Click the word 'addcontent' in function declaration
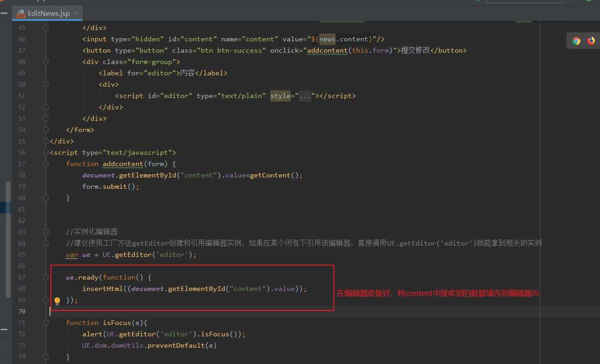600x364 pixels. pos(123,164)
